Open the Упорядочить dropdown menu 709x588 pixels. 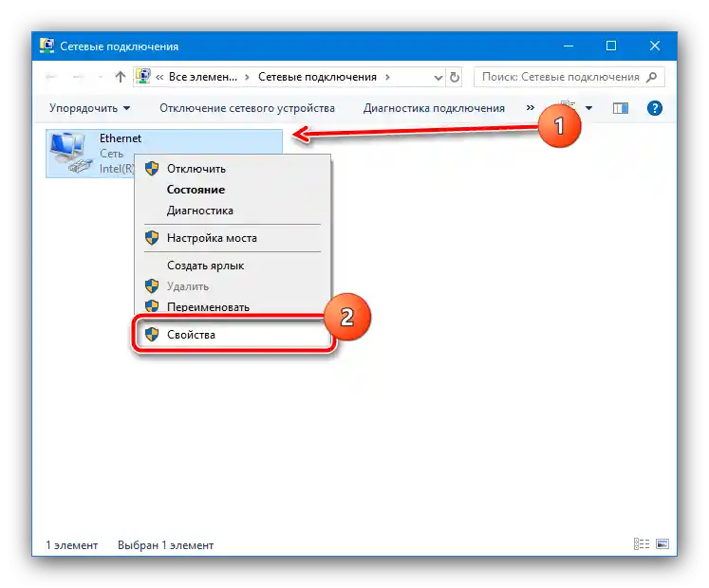(x=89, y=108)
